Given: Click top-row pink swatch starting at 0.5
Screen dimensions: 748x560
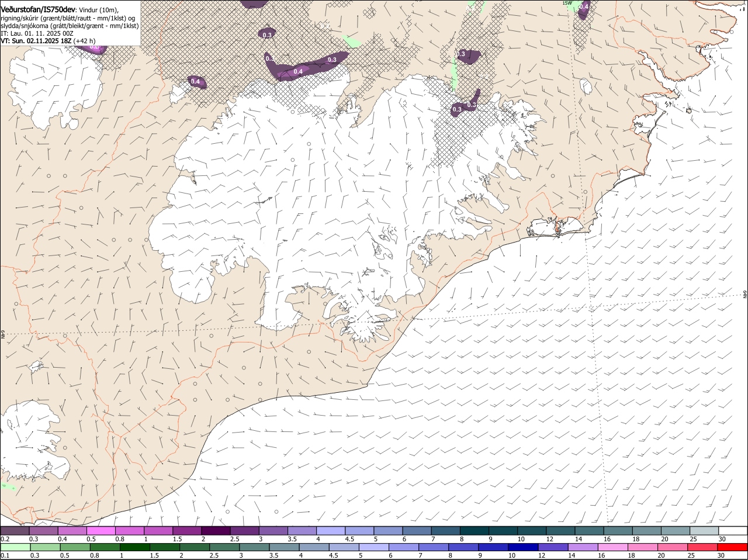Looking at the screenshot, I should click(101, 530).
